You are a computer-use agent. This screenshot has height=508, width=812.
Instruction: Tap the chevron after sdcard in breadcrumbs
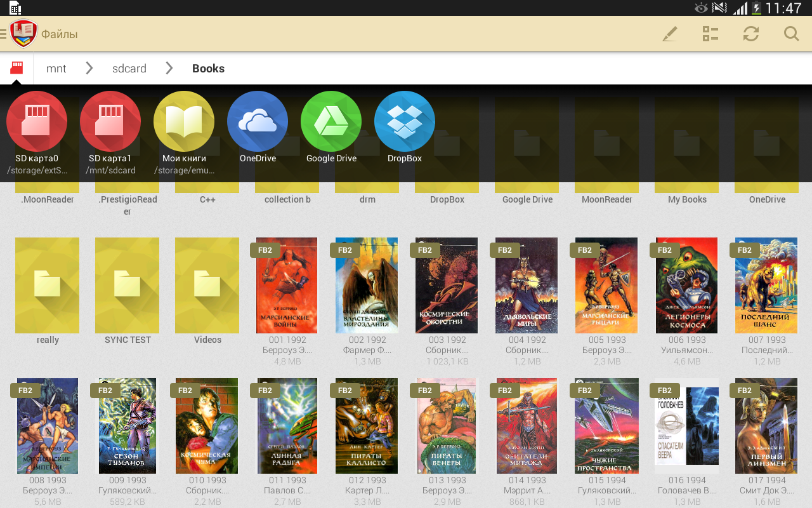(169, 68)
